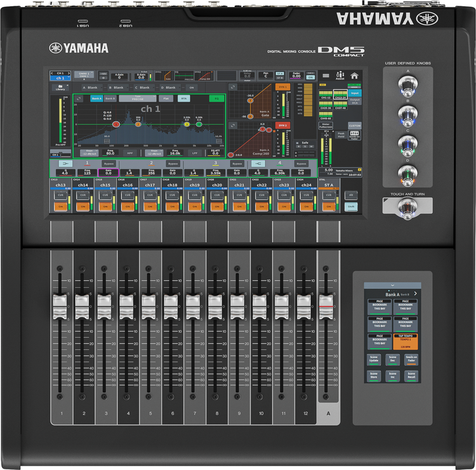Expand the EQ graph popup icon
The image size is (476, 470).
(x=79, y=98)
